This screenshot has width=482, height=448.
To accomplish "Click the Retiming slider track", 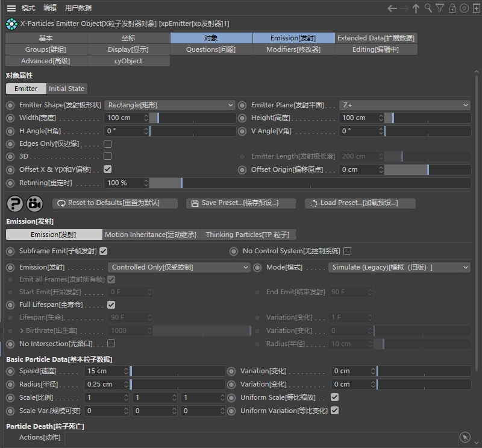I will [310, 183].
